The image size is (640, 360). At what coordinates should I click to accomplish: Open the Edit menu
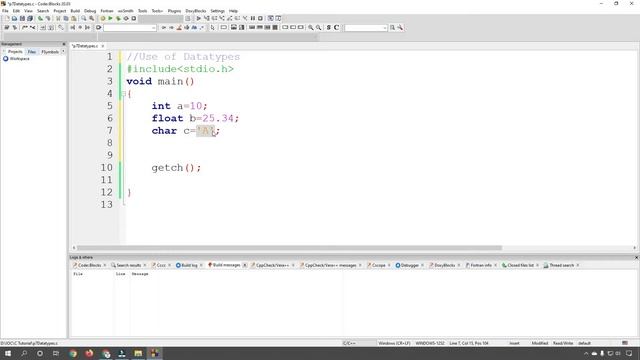pos(16,11)
